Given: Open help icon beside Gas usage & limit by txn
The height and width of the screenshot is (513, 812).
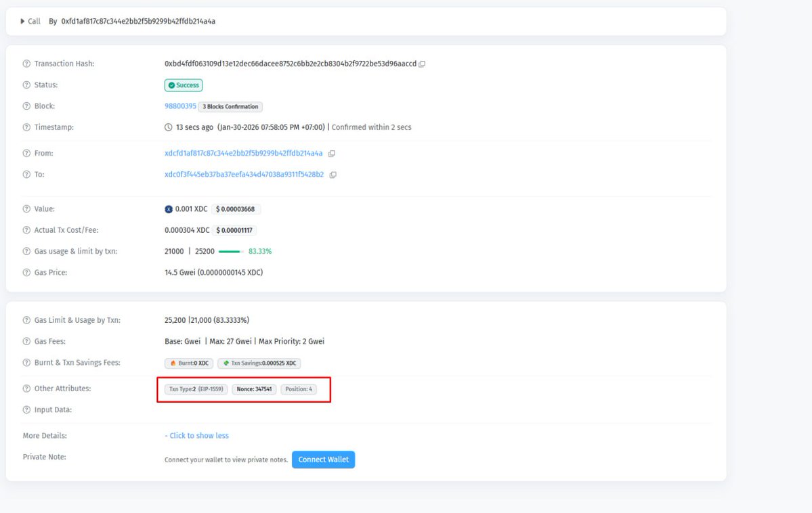Looking at the screenshot, I should point(26,252).
